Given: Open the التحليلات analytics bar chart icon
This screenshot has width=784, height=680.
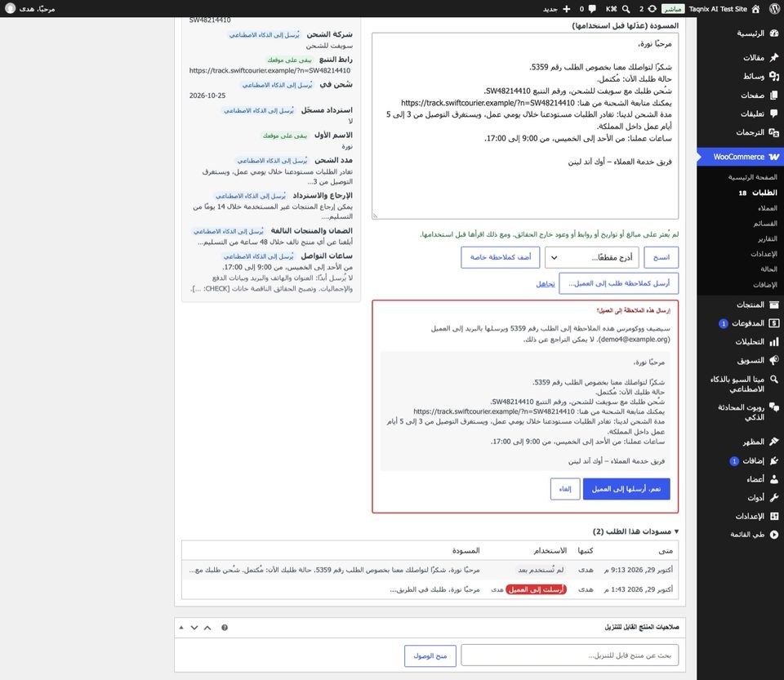Looking at the screenshot, I should 774,342.
